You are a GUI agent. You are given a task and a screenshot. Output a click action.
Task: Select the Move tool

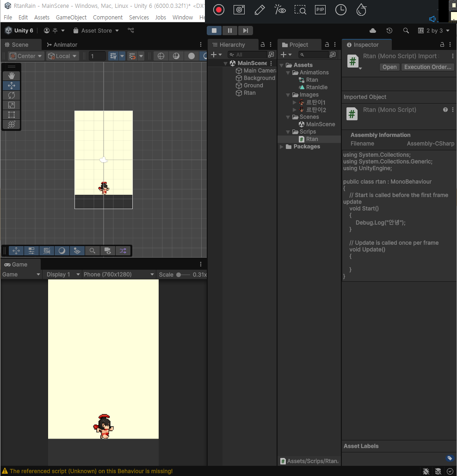pyautogui.click(x=12, y=86)
